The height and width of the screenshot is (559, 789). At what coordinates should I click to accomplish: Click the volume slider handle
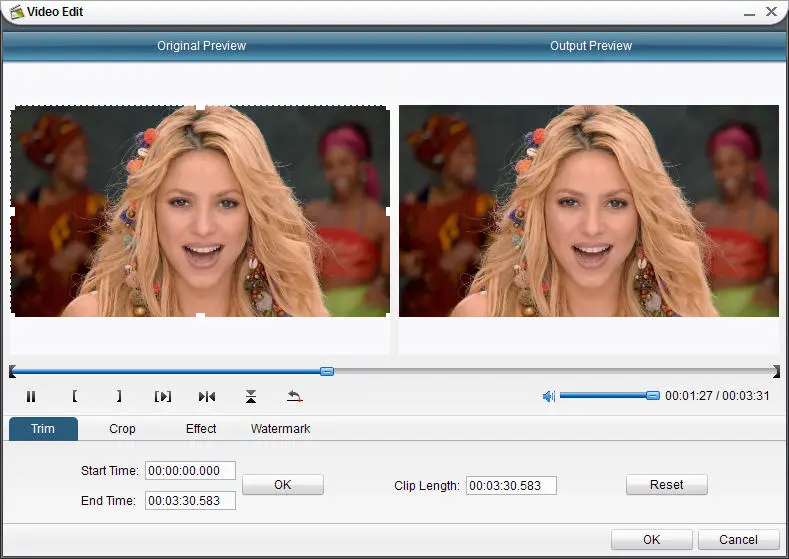pyautogui.click(x=653, y=395)
